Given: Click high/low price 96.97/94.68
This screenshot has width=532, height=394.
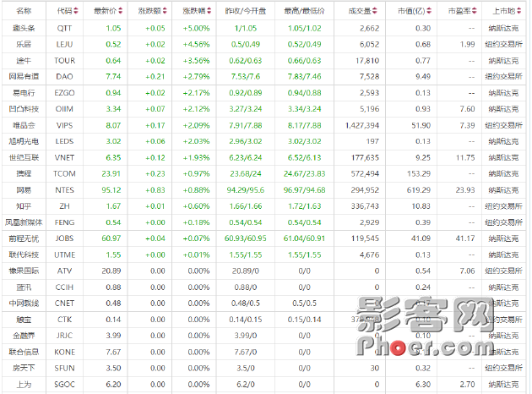Looking at the screenshot, I should click(304, 190).
